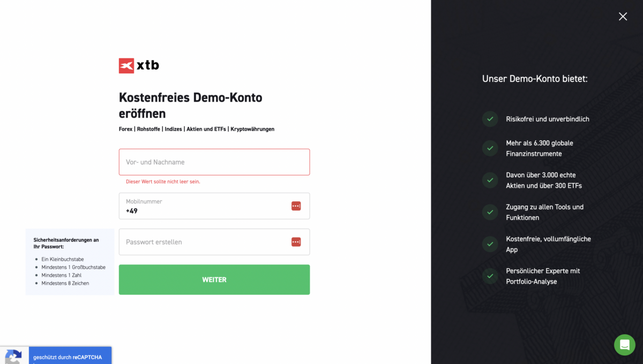Open the Intercom chat bubble
Image resolution: width=643 pixels, height=364 pixels.
[624, 345]
